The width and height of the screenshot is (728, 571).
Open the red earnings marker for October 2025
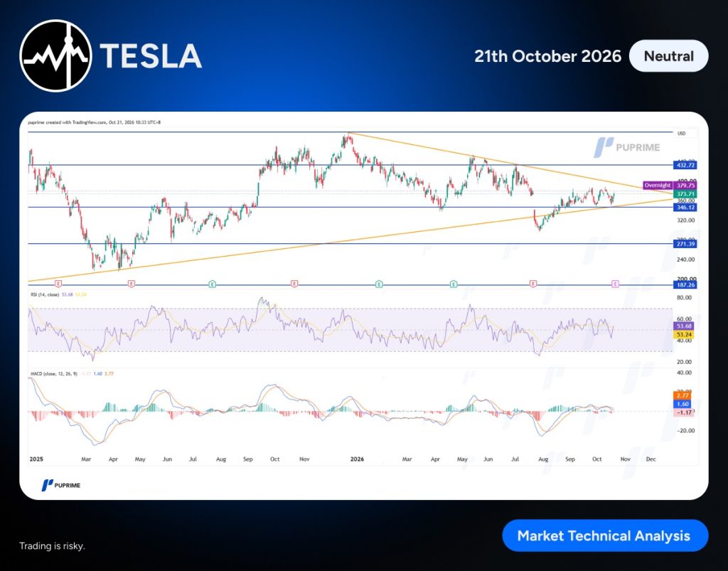click(294, 284)
